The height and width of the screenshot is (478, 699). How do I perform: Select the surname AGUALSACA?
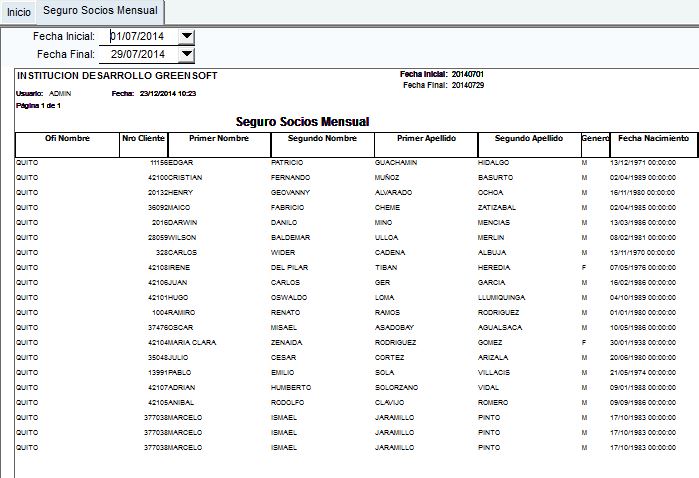[500, 328]
